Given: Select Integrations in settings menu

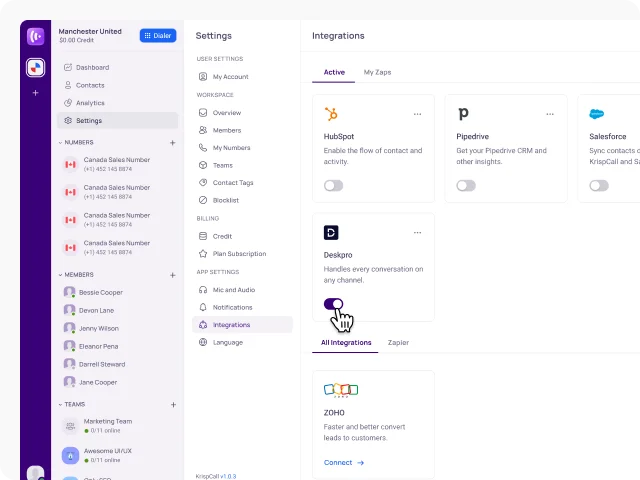Looking at the screenshot, I should [x=242, y=325].
